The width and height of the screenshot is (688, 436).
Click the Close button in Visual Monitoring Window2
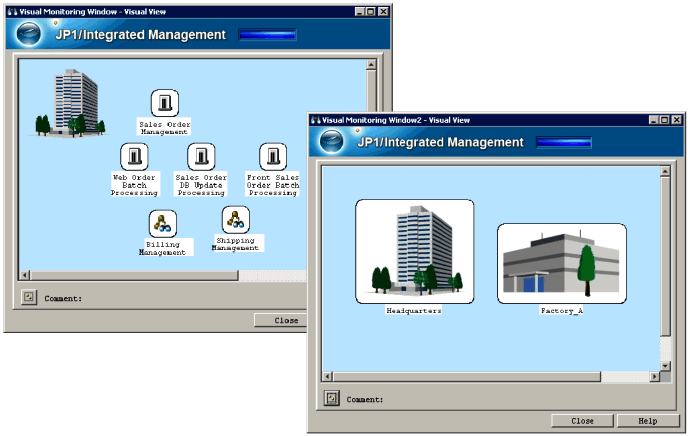(582, 421)
